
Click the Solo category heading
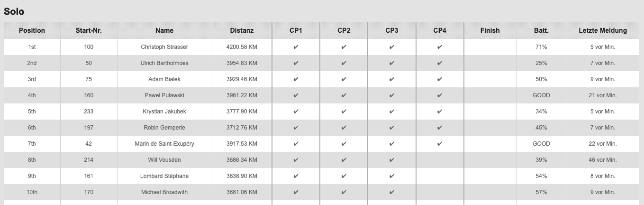click(x=14, y=11)
